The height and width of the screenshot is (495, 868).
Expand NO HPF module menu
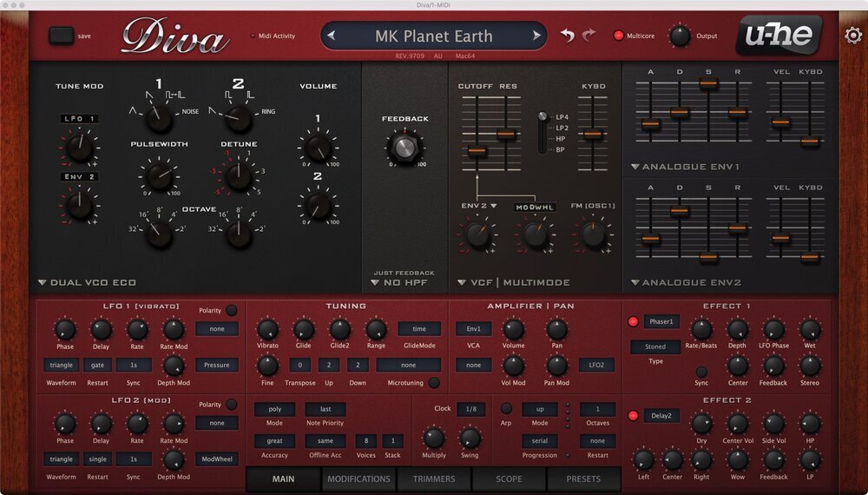[x=399, y=282]
